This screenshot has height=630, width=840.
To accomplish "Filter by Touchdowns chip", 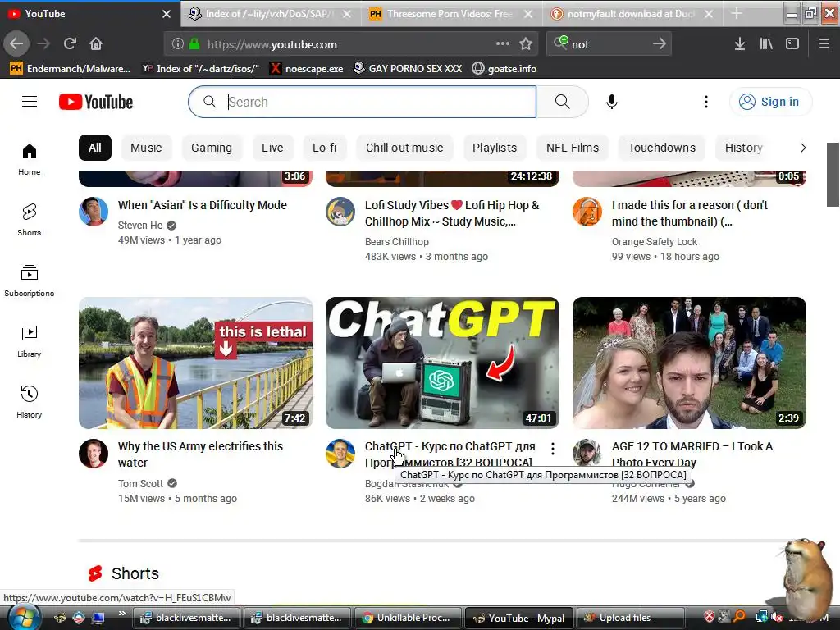I will pos(662,148).
